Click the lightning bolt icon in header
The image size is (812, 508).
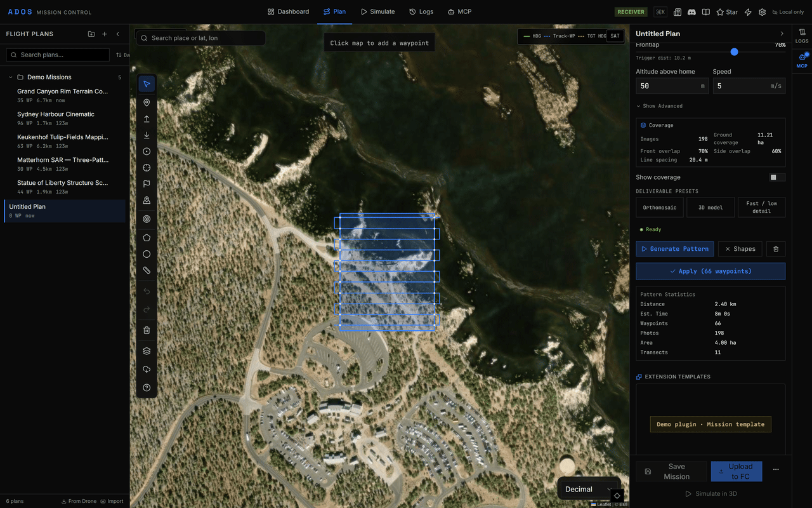click(748, 12)
